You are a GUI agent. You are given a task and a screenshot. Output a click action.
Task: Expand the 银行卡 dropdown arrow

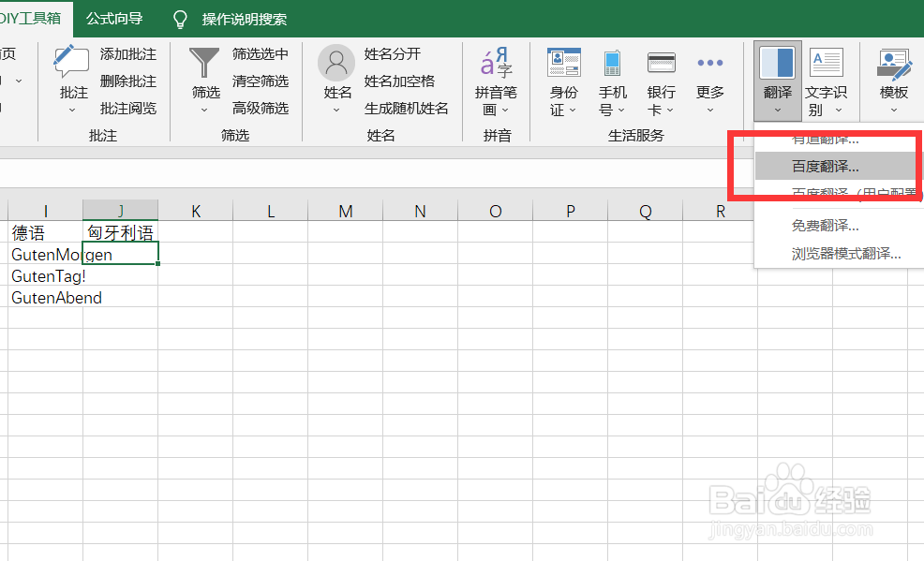coord(670,111)
